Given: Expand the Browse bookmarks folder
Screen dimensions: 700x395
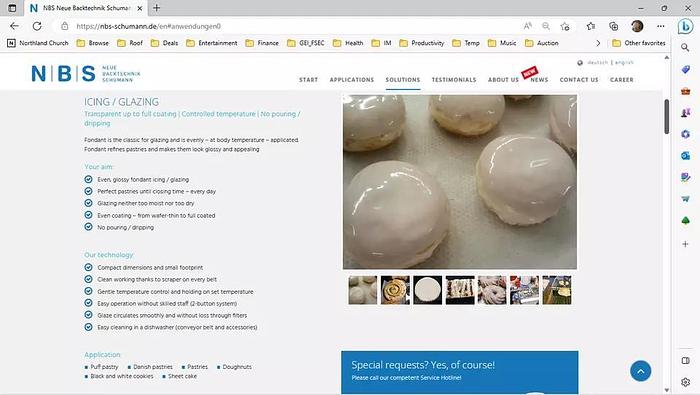Looking at the screenshot, I should pos(92,43).
